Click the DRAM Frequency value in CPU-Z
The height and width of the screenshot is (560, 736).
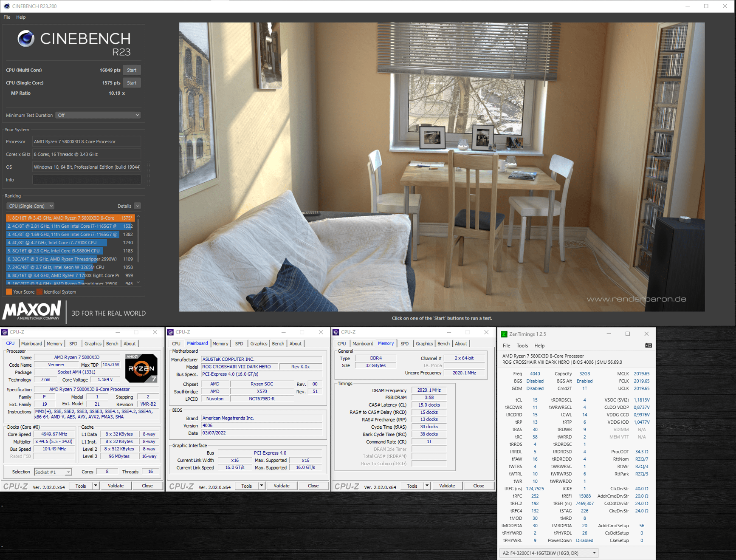pyautogui.click(x=429, y=390)
